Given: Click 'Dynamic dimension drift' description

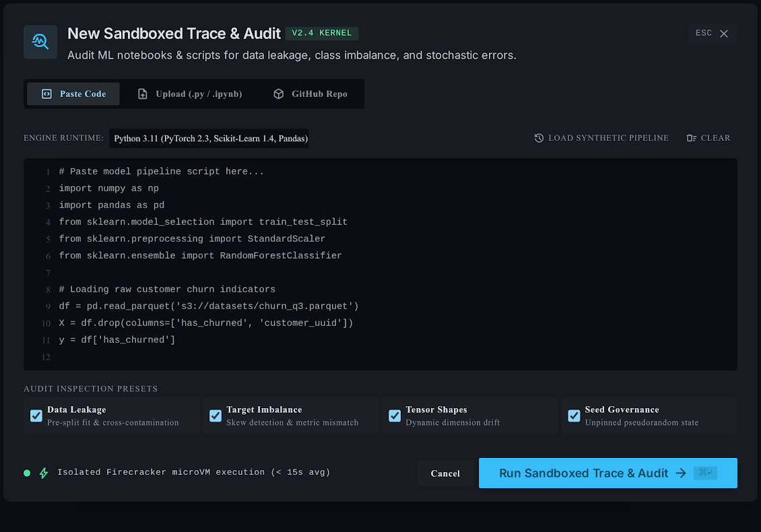Looking at the screenshot, I should pyautogui.click(x=453, y=422).
